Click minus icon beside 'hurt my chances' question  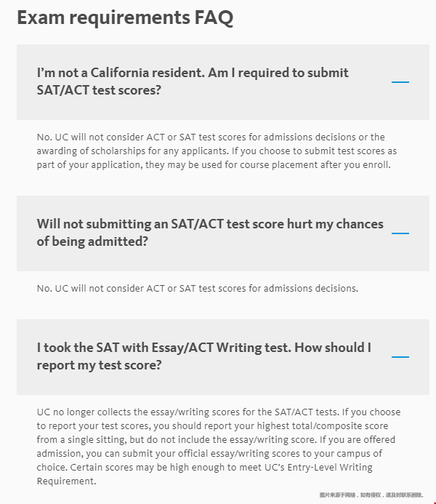[400, 233]
